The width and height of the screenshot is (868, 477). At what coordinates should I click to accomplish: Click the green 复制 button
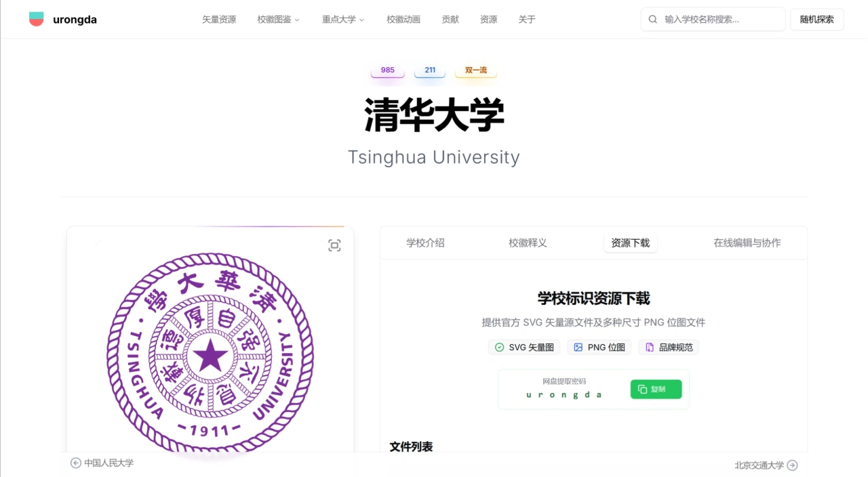656,389
